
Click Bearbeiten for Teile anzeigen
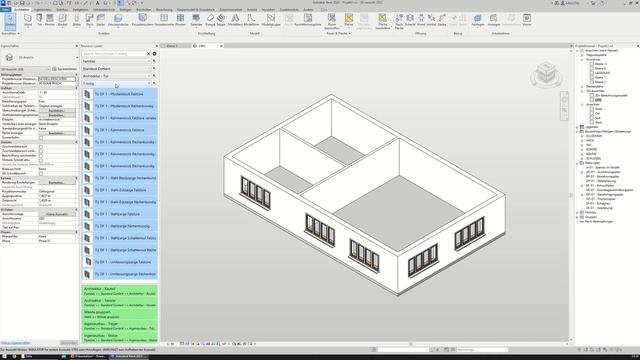56,133
